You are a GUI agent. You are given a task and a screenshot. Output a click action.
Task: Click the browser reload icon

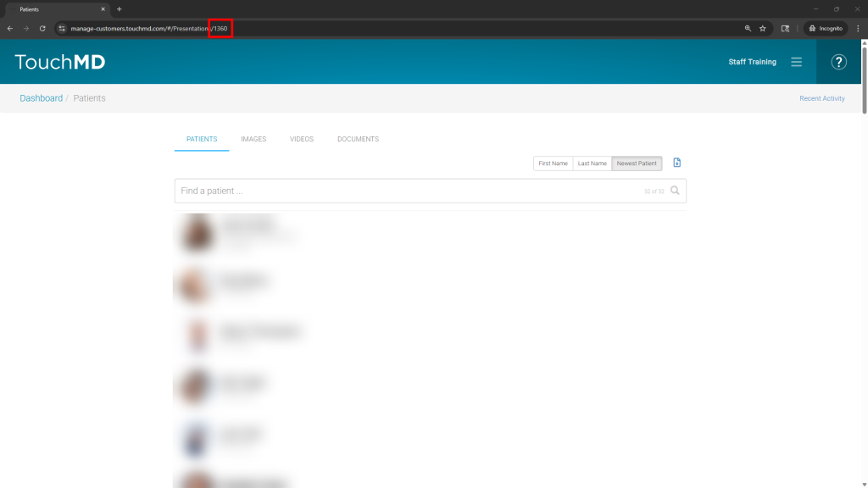tap(42, 28)
